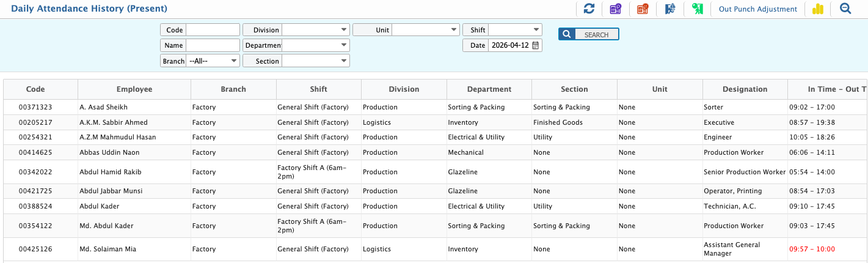Click the refresh icon in the toolbar

(589, 9)
